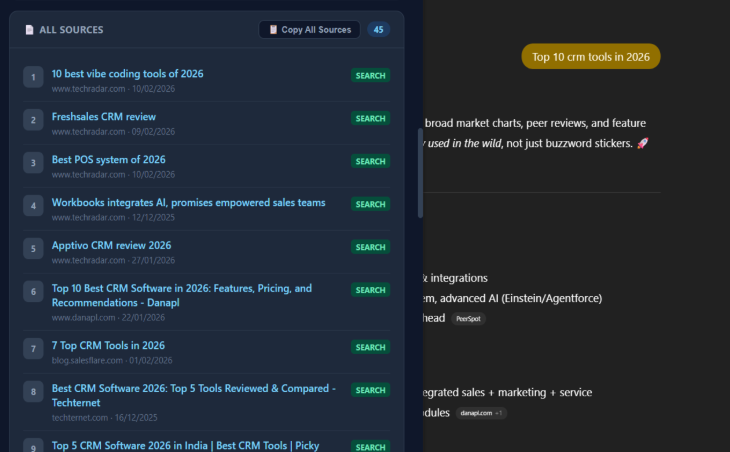Viewport: 730px width, 452px height.
Task: Click number badge 5 of Apptivo source
Action: (x=33, y=249)
